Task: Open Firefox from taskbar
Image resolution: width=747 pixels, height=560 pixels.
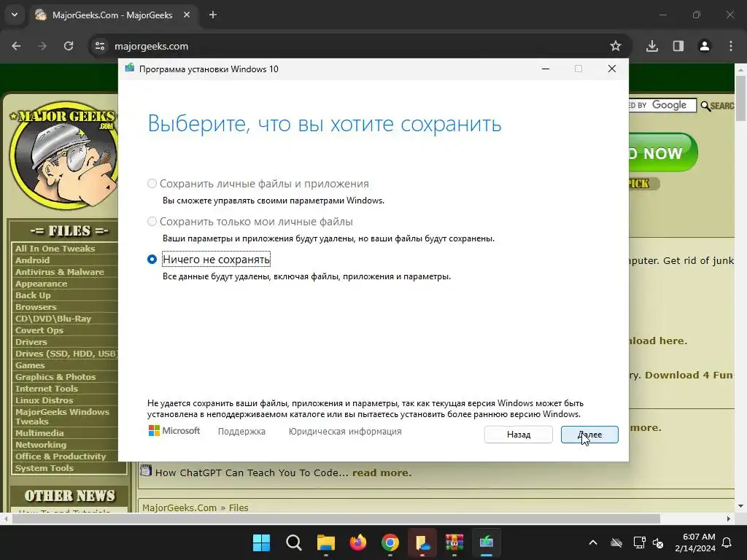Action: [x=357, y=542]
